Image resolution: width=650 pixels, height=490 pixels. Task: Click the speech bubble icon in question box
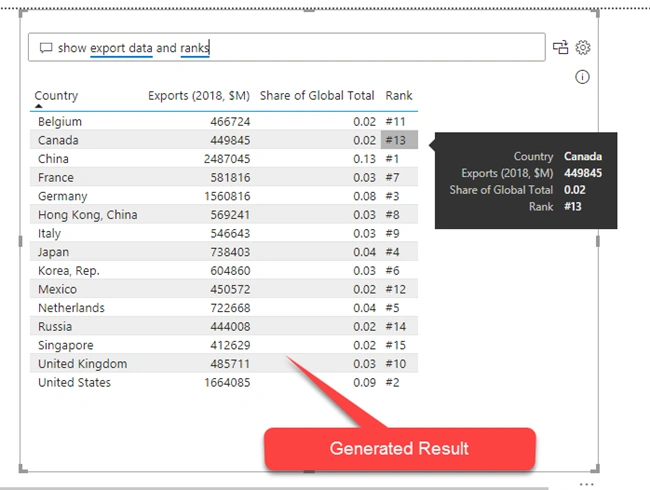pos(46,48)
